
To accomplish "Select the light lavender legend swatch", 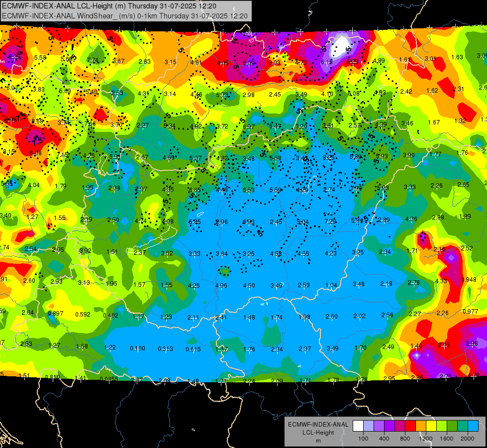I will 369,426.
